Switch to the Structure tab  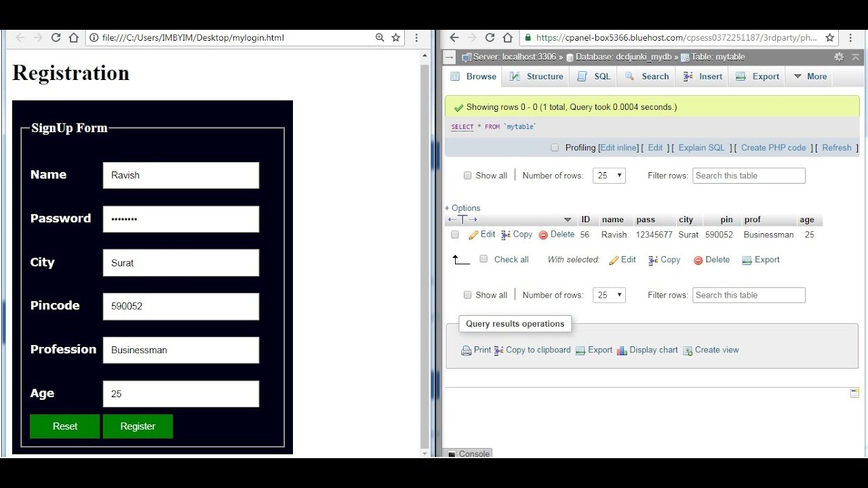(536, 77)
